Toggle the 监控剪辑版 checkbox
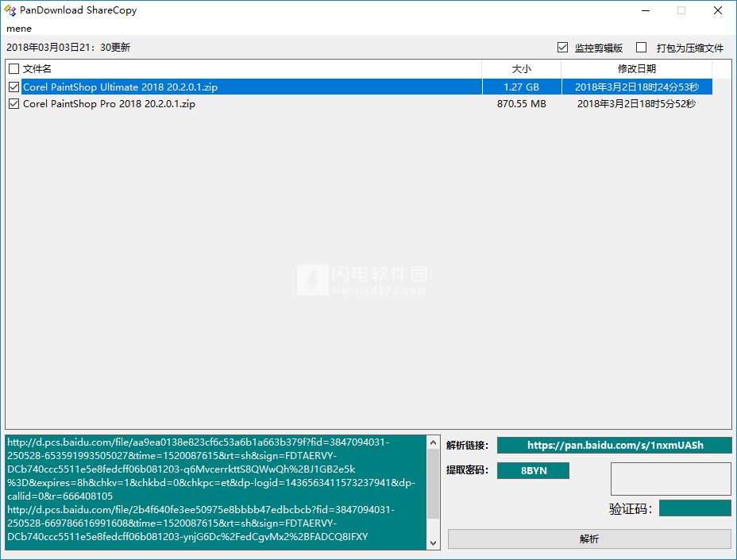Viewport: 737px width, 560px height. point(562,48)
